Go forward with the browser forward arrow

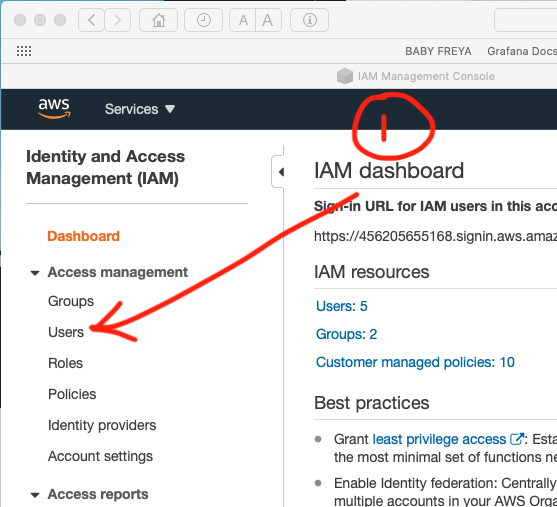tap(118, 20)
